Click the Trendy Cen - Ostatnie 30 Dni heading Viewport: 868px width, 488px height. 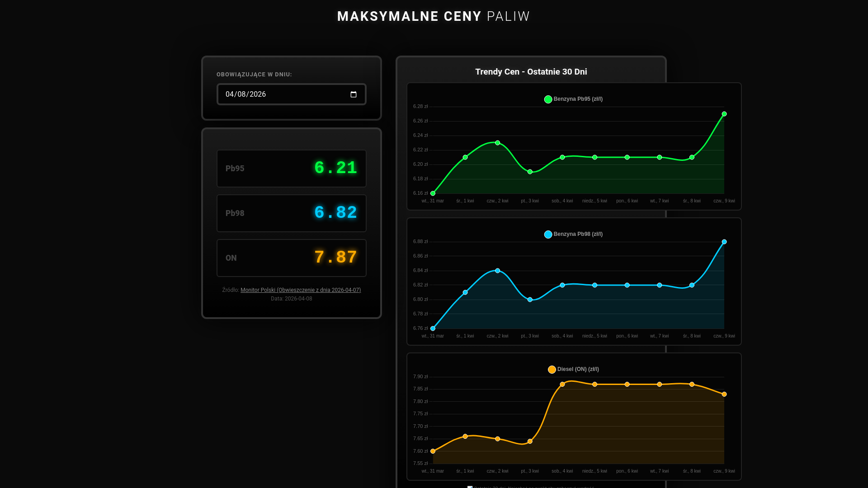pyautogui.click(x=531, y=72)
